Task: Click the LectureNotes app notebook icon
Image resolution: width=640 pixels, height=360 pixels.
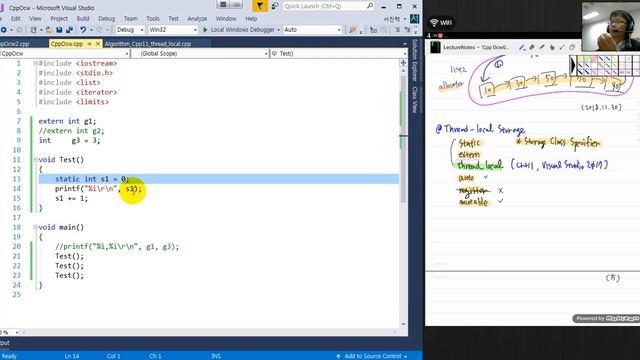Action: coord(435,47)
